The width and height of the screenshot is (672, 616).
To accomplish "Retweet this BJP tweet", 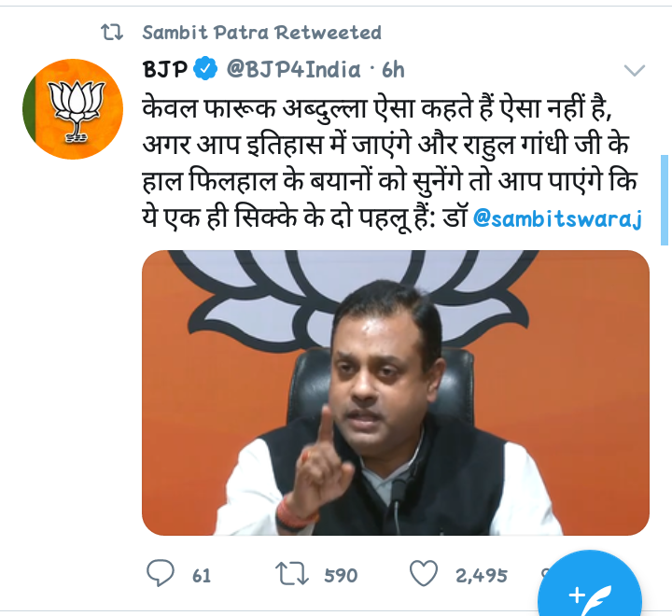I will (x=292, y=574).
